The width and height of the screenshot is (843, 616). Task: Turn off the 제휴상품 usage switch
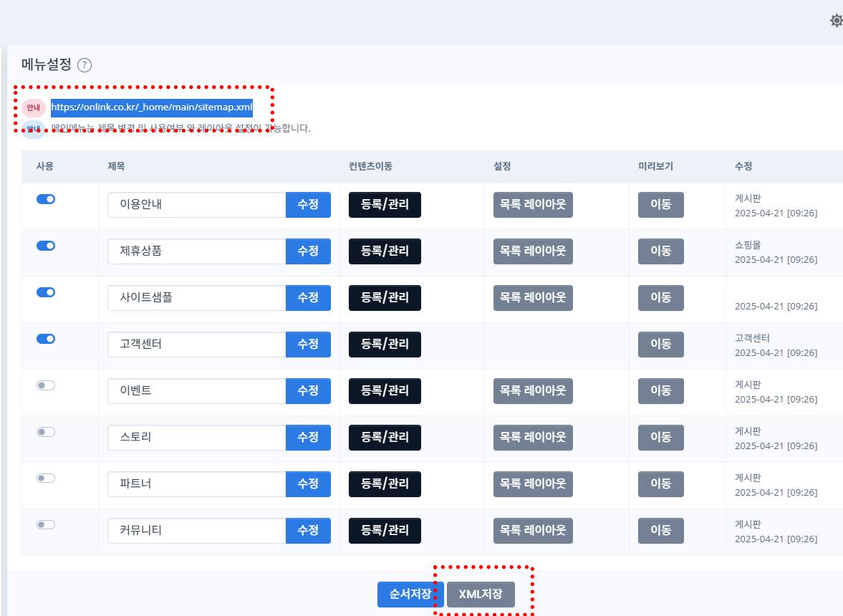46,246
